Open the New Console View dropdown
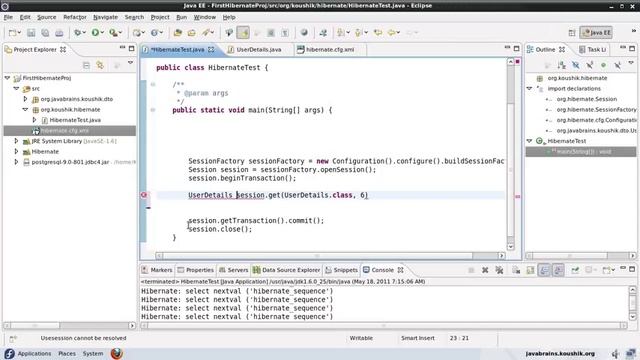 click(609, 270)
